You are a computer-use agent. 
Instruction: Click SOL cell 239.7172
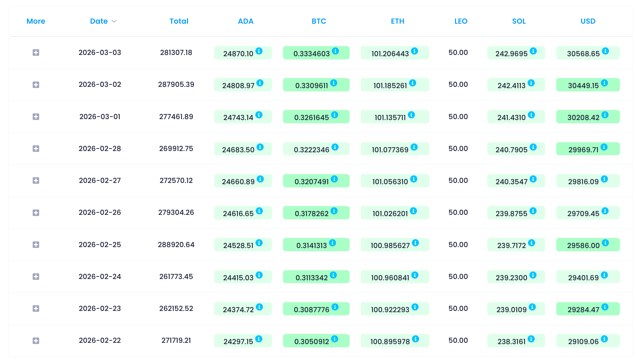coord(516,245)
